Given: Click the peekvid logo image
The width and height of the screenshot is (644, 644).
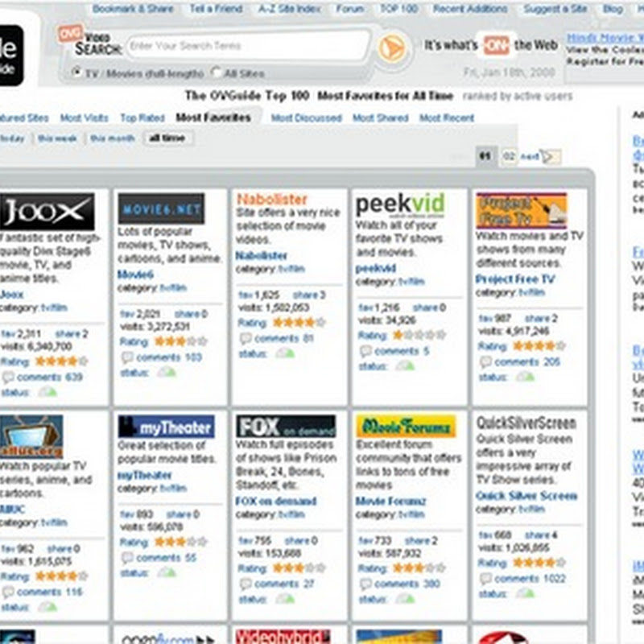Looking at the screenshot, I should click(400, 204).
